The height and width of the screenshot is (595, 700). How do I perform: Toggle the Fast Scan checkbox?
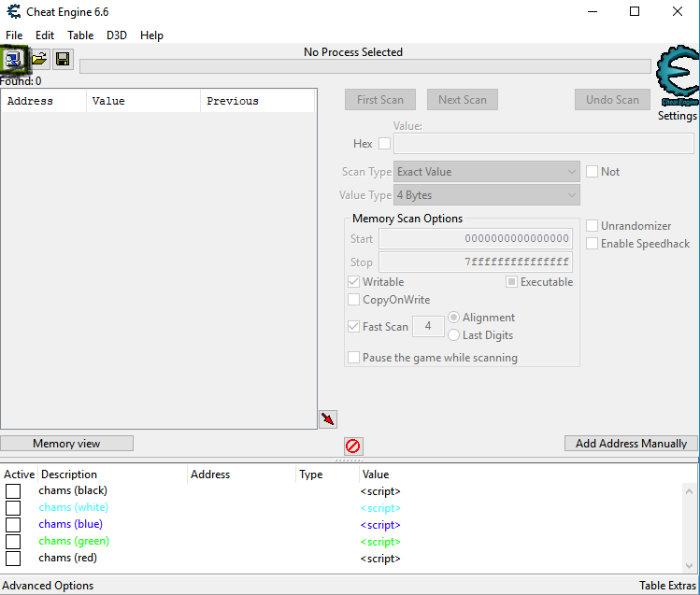(353, 327)
